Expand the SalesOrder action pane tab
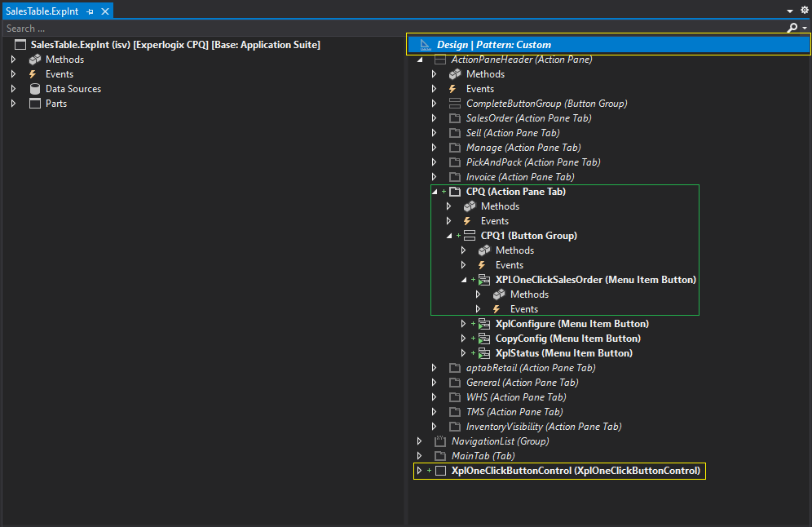 [x=434, y=118]
